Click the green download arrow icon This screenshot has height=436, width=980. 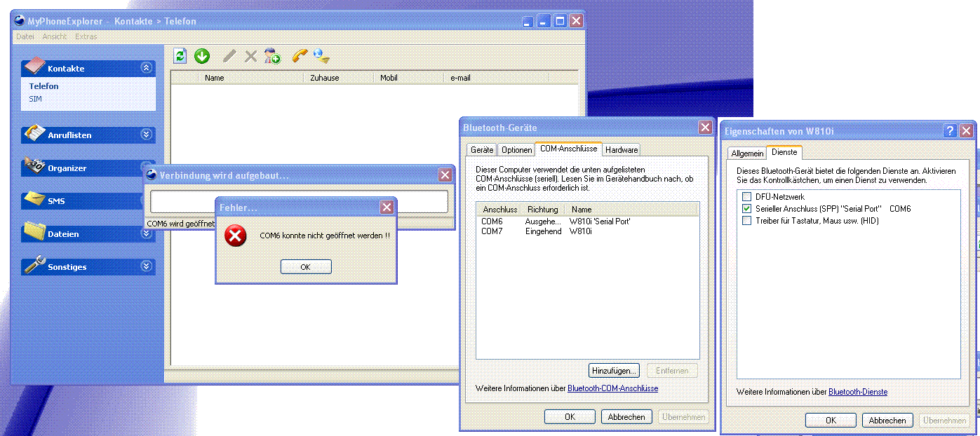pos(202,57)
